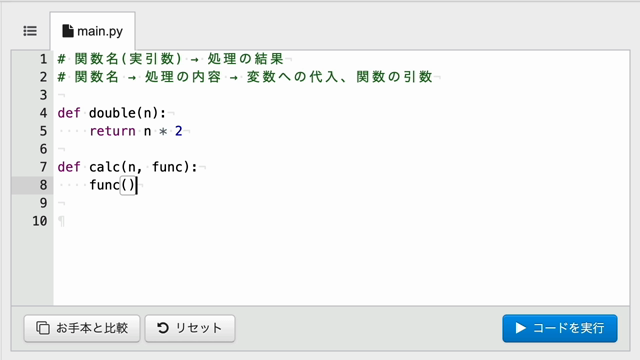Viewport: 640px width, 360px height.
Task: Open the file list hamburger icon
Action: pyautogui.click(x=30, y=31)
